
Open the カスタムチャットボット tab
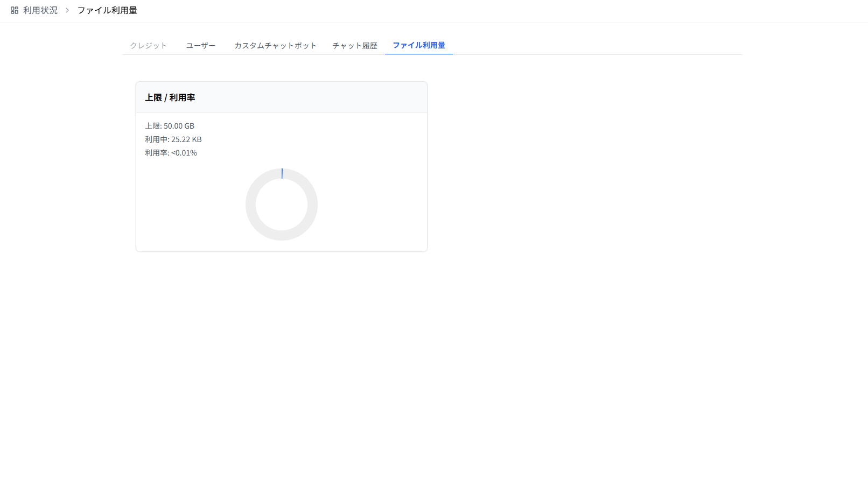pyautogui.click(x=276, y=46)
